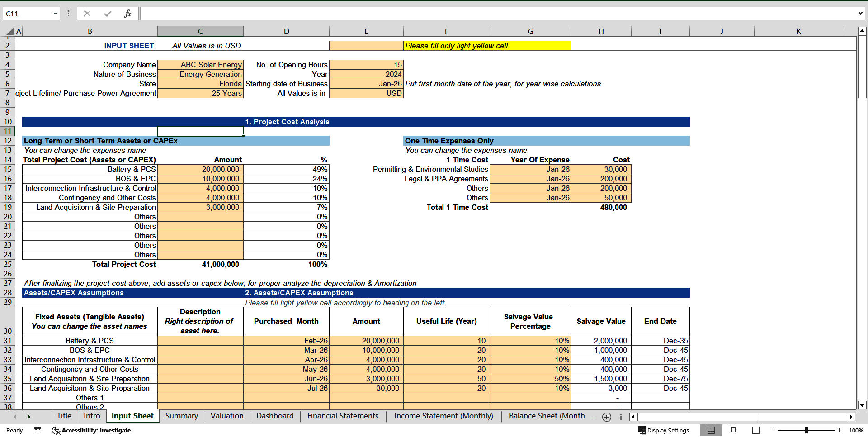Click the Ready status indicator
Image resolution: width=868 pixels, height=437 pixels.
pos(14,430)
